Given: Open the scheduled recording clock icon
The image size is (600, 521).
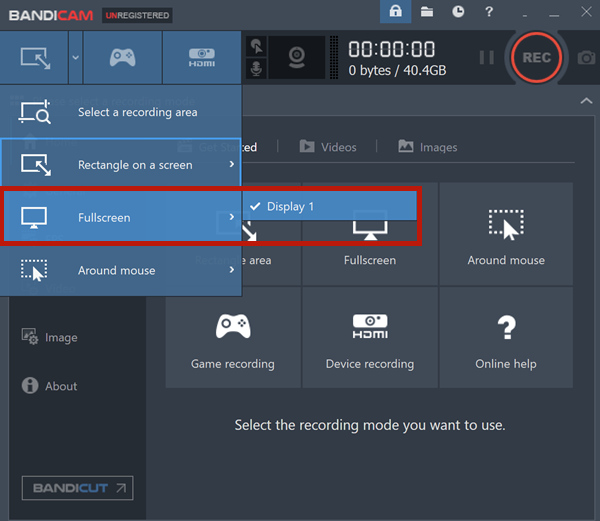Looking at the screenshot, I should pos(458,11).
